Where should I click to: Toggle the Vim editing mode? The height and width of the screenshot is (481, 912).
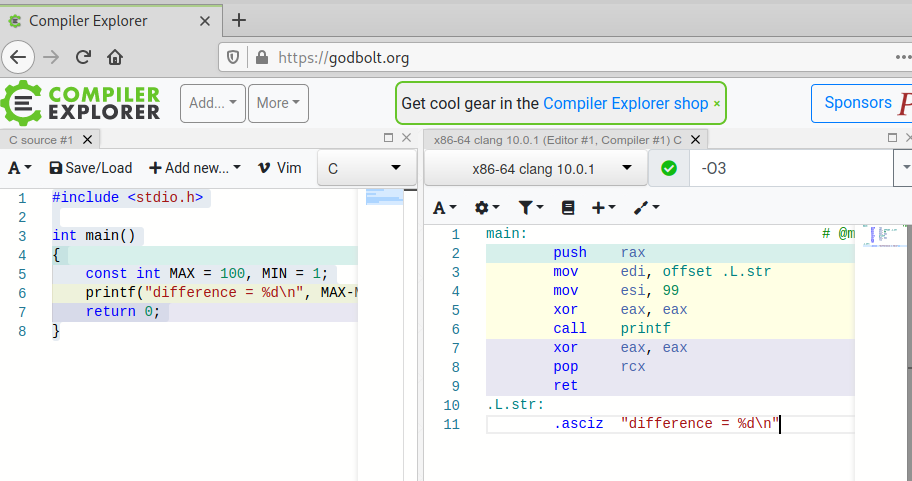[279, 168]
